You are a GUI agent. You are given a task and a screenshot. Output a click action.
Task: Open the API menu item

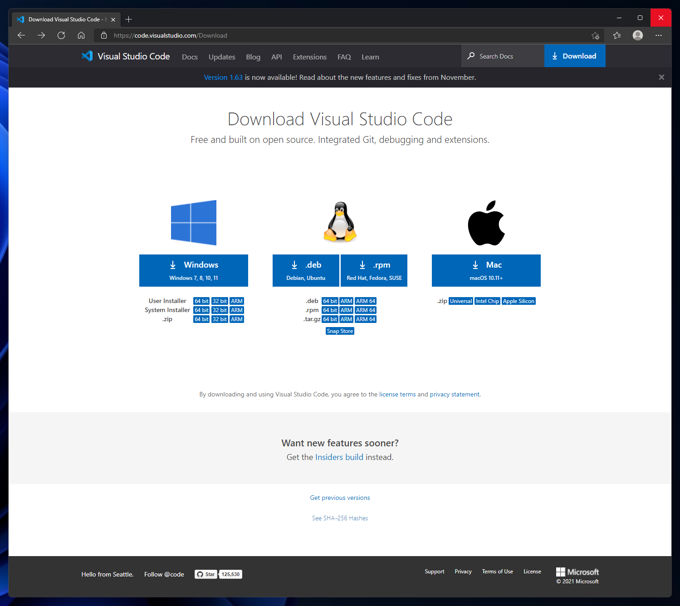click(277, 57)
